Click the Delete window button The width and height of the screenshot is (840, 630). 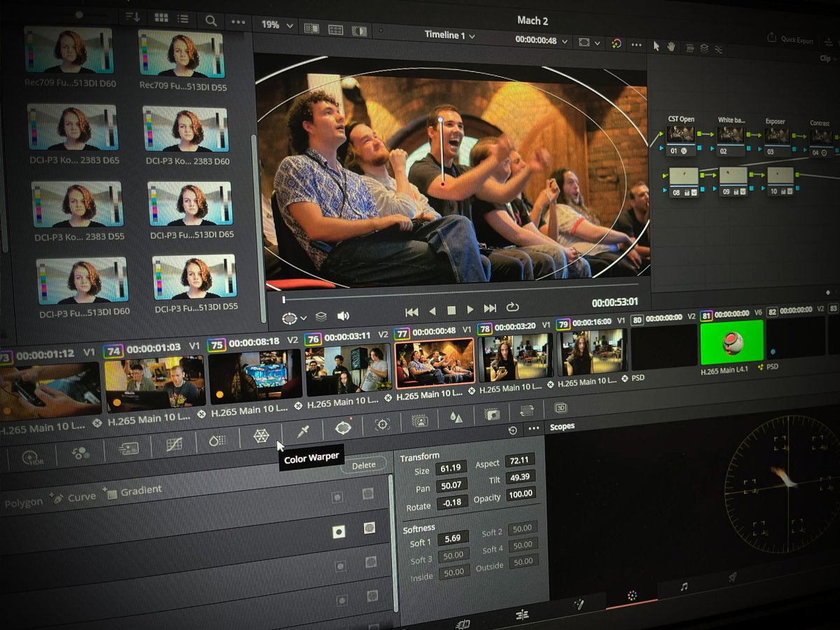pyautogui.click(x=363, y=465)
